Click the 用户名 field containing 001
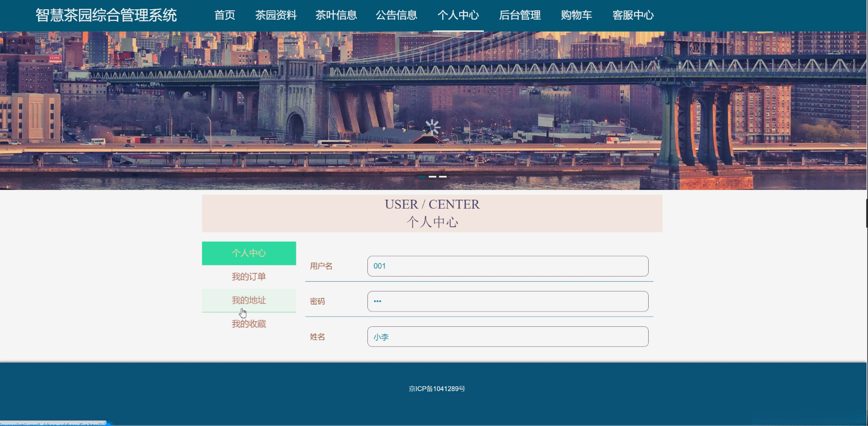The height and width of the screenshot is (426, 868). click(508, 266)
